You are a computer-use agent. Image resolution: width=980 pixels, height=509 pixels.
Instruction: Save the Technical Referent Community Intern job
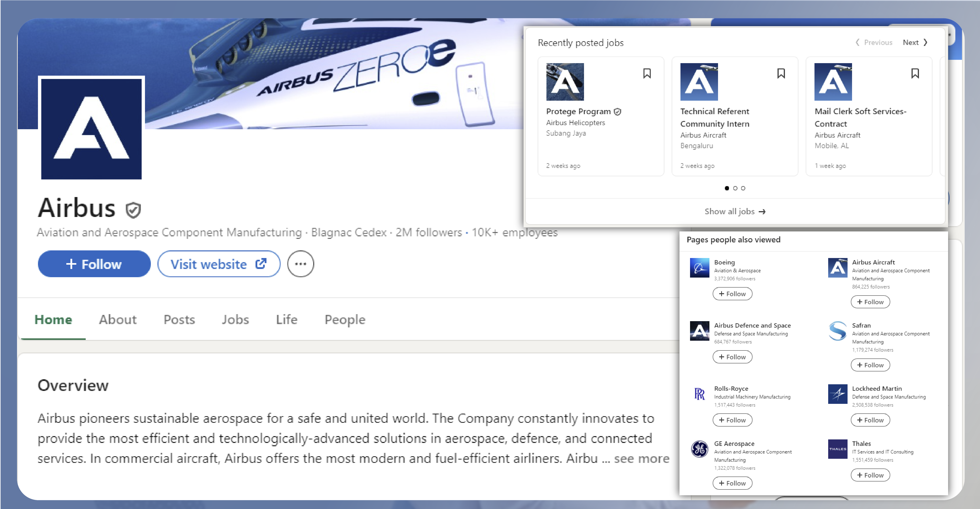coord(781,73)
